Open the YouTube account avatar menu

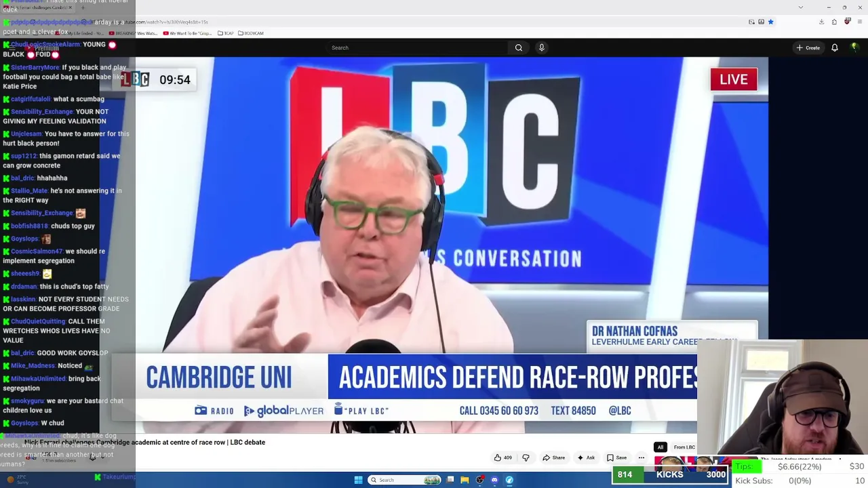point(854,47)
